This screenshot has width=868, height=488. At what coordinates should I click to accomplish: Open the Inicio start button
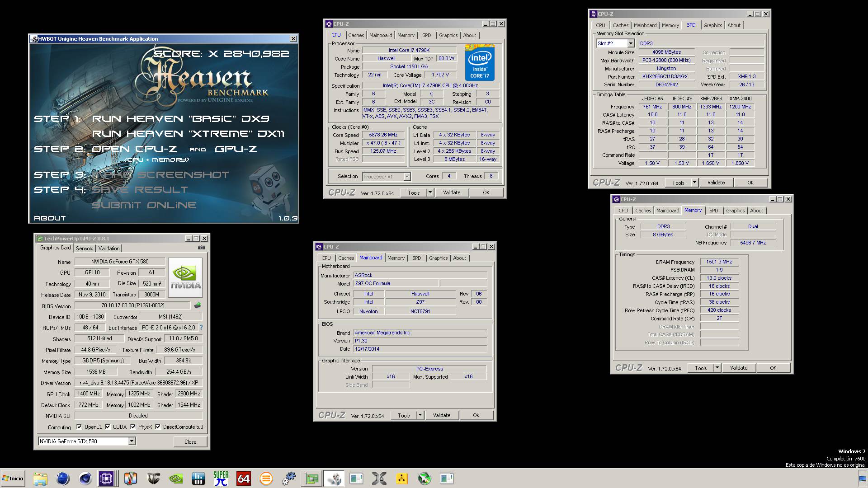[x=13, y=479]
